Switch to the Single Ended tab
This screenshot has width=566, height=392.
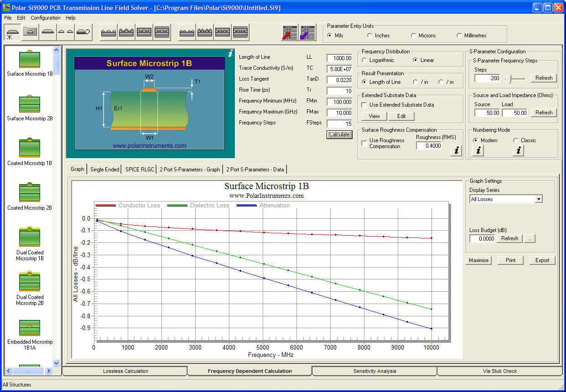pos(105,170)
